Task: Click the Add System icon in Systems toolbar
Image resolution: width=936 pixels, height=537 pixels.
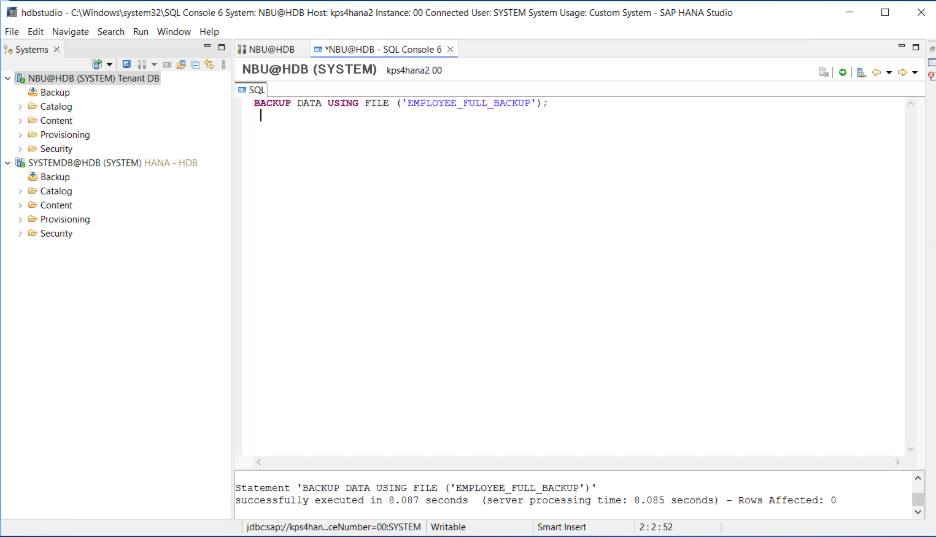Action: pos(97,64)
